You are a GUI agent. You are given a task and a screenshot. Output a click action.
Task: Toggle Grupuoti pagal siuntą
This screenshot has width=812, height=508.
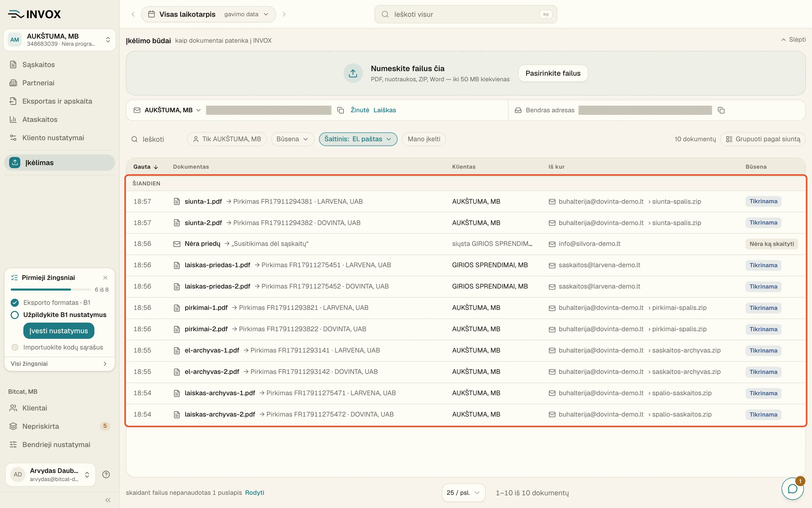tap(763, 139)
